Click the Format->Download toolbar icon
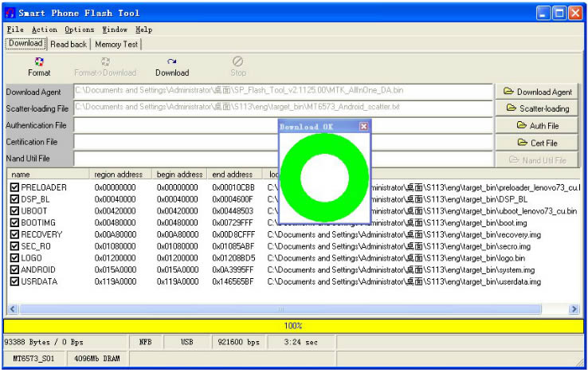The height and width of the screenshot is (373, 588). pyautogui.click(x=105, y=61)
